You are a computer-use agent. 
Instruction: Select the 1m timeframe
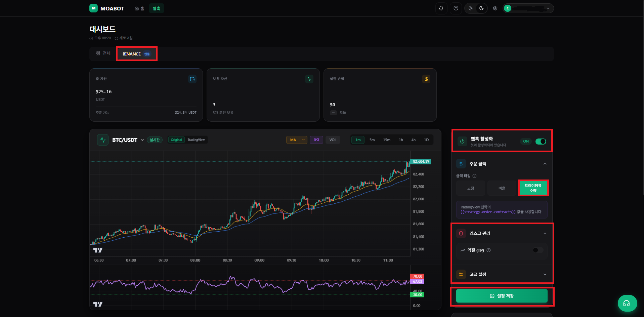(x=358, y=140)
